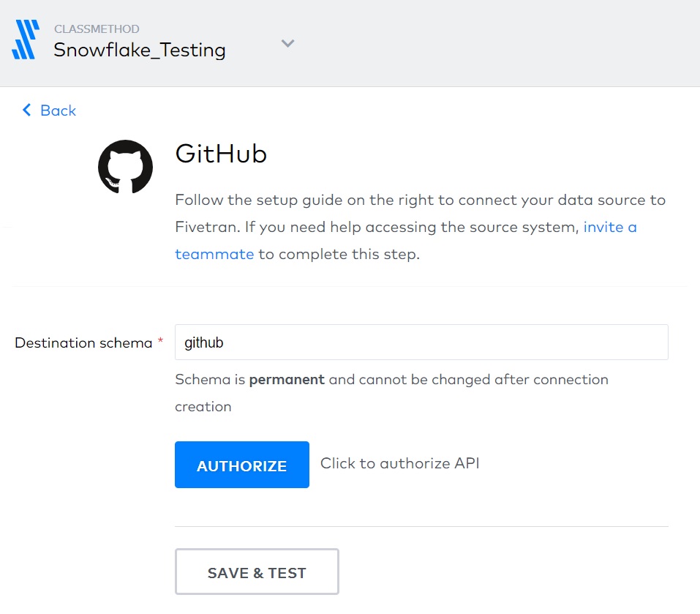Click the blue AUTHORIZE button
The height and width of the screenshot is (614, 700).
click(x=242, y=465)
